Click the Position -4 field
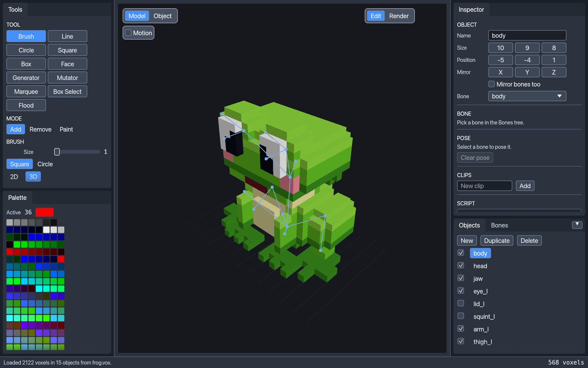The height and width of the screenshot is (368, 588). 527,60
